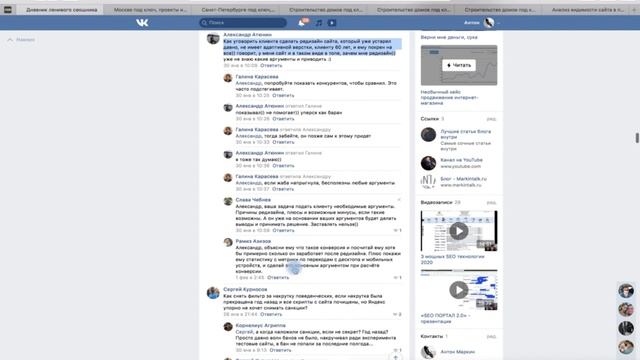The image size is (640, 360).
Task: Like Слава Чебнев's comment
Action: pos(398,231)
